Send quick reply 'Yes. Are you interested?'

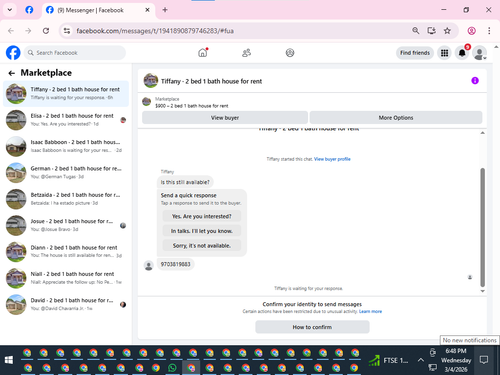point(202,216)
